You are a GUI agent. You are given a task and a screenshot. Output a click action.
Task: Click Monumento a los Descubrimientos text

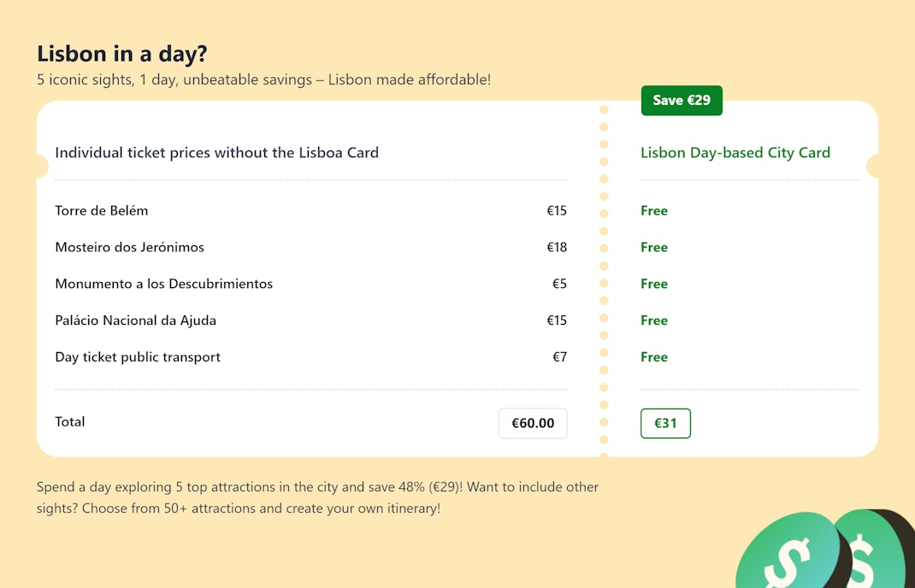click(164, 284)
